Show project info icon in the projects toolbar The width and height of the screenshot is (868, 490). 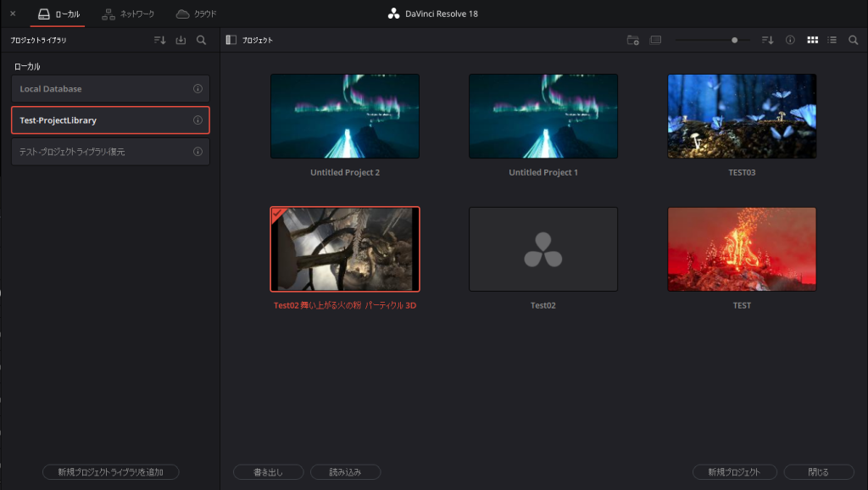pos(790,40)
